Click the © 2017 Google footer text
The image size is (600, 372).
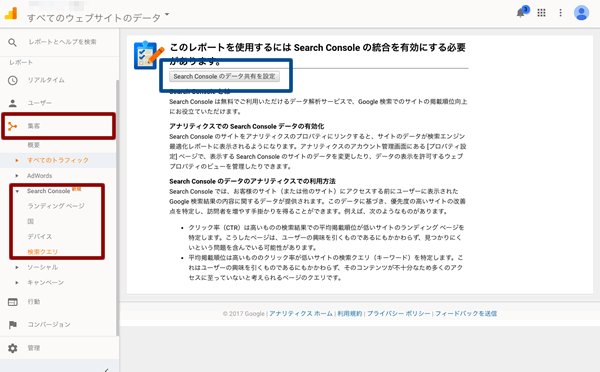[x=244, y=314]
